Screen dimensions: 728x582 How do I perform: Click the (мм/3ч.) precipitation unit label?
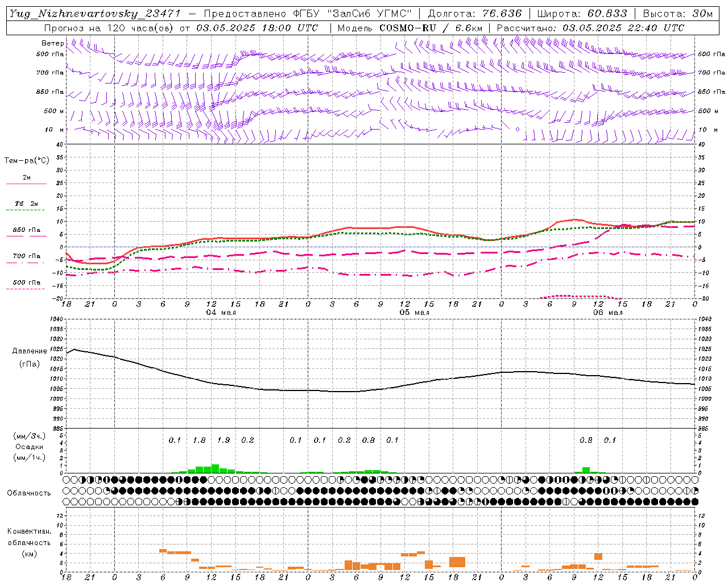pos(30,436)
